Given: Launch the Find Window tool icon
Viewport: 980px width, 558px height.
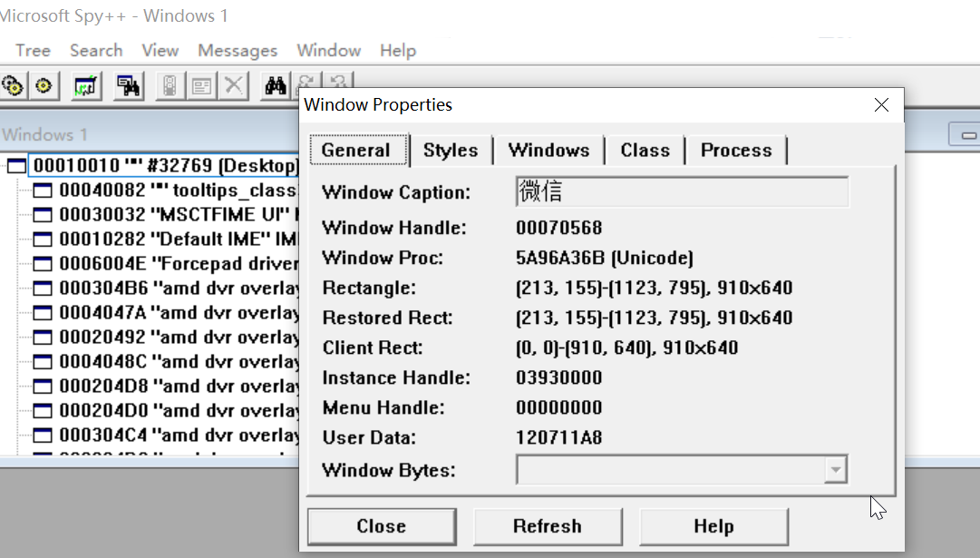Looking at the screenshot, I should coord(128,85).
